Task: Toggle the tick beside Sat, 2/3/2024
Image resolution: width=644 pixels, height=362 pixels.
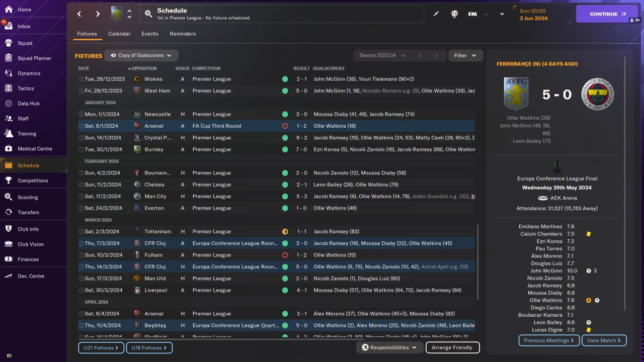Action: (x=81, y=232)
